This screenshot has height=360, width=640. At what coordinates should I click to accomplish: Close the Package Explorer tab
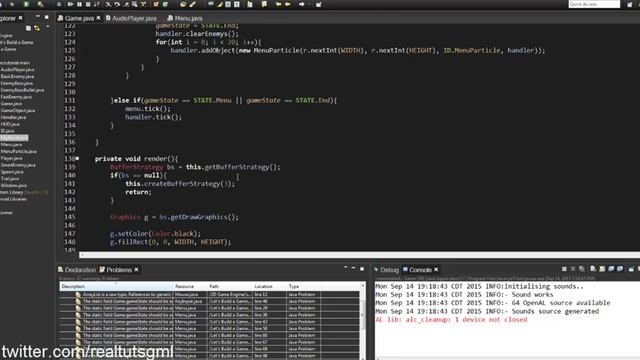pos(20,18)
